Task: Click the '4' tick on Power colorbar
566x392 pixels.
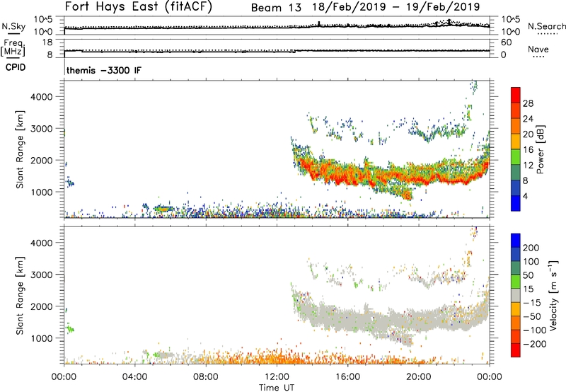Action: (525, 196)
